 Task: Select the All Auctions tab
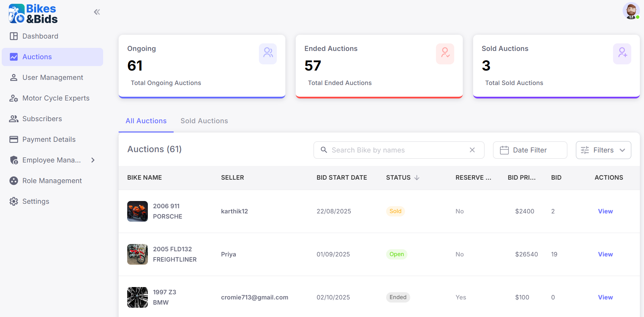(146, 121)
